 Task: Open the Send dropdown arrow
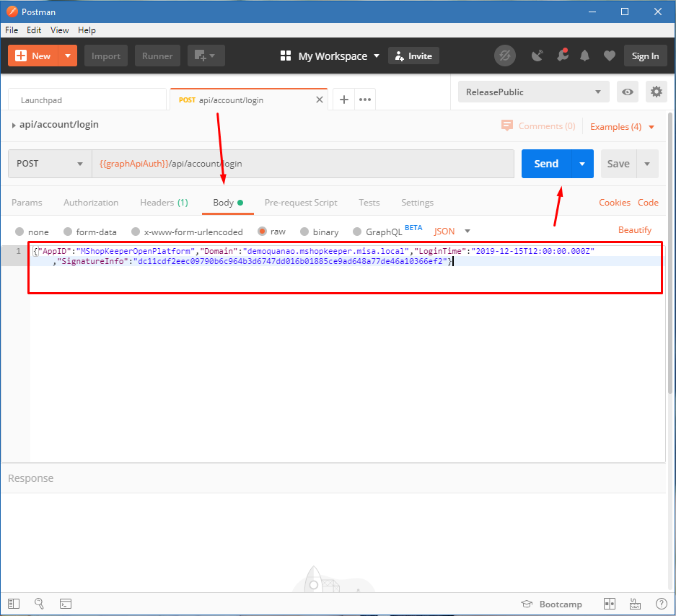[582, 164]
